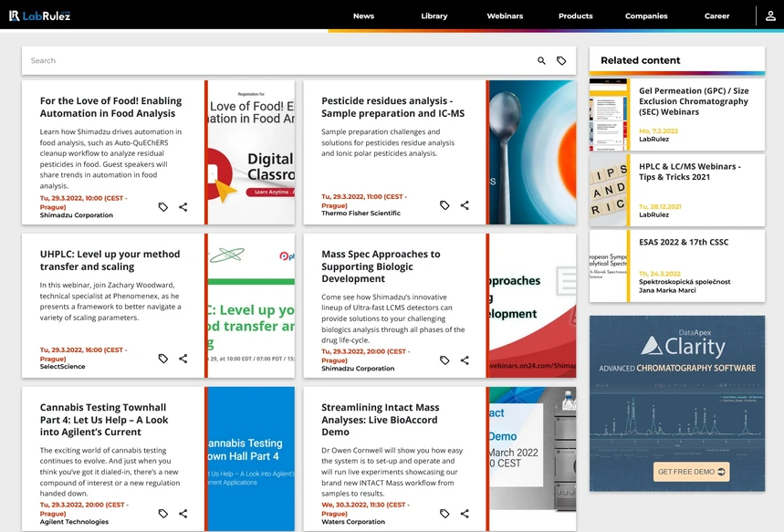The width and height of the screenshot is (784, 532).
Task: Click the tag filter icon in search bar
Action: tap(561, 60)
